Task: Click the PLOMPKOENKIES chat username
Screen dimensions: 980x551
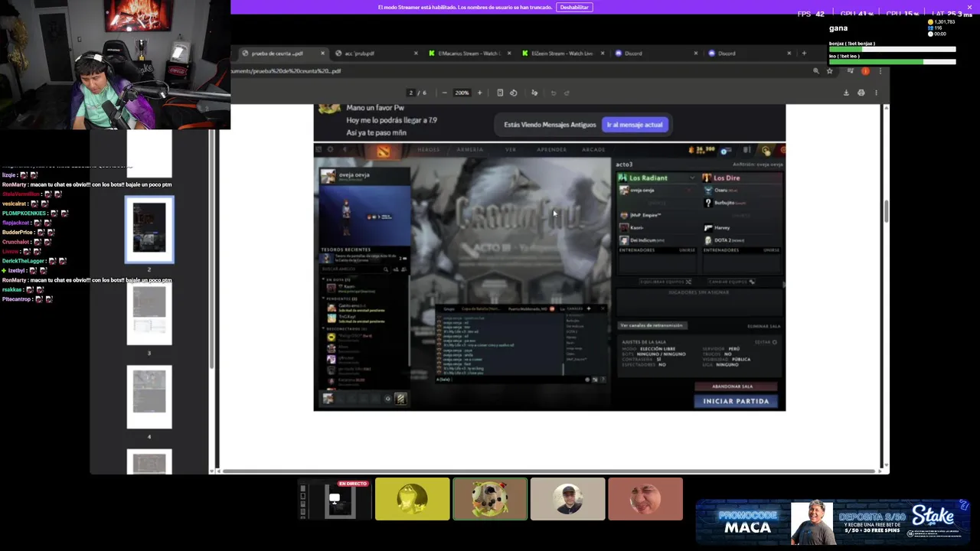Action: 24,213
